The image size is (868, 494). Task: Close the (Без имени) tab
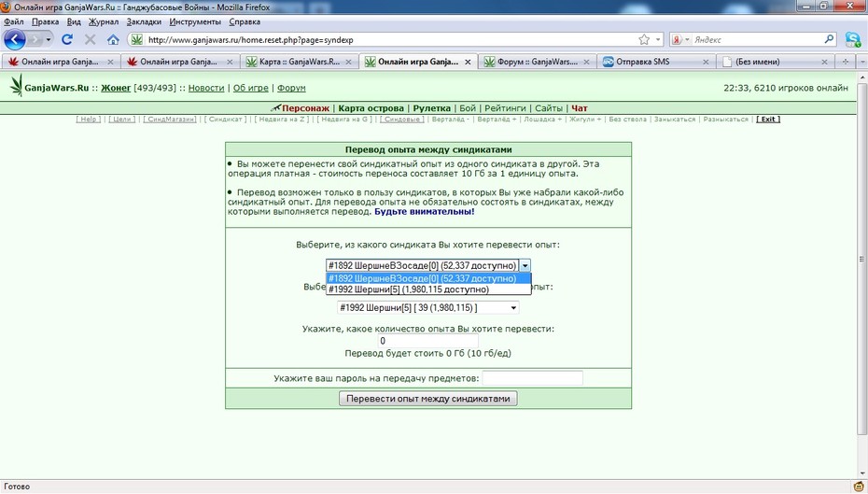point(824,62)
